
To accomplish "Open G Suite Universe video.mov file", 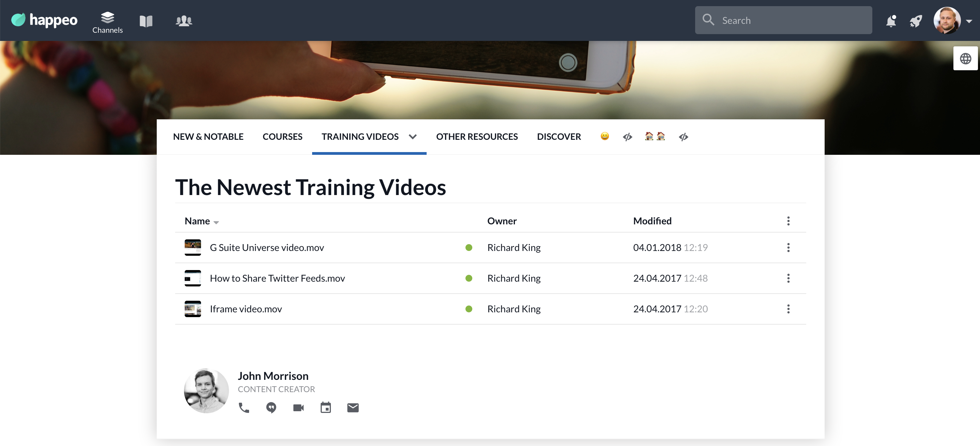I will 267,247.
